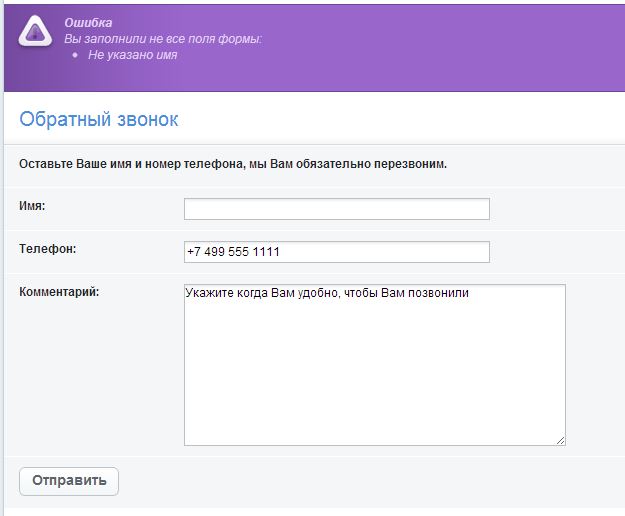This screenshot has height=516, width=625.
Task: Click the 'Телефон:' field label
Action: (x=47, y=249)
